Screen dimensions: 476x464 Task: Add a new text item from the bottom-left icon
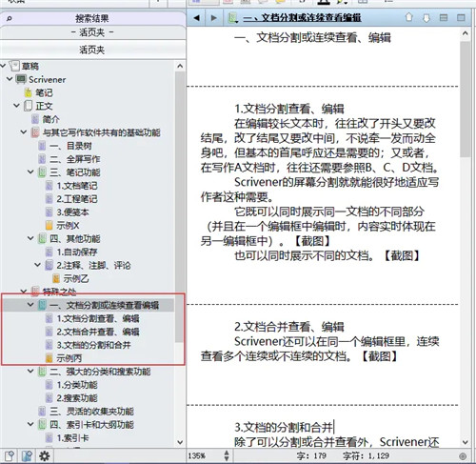pos(10,456)
